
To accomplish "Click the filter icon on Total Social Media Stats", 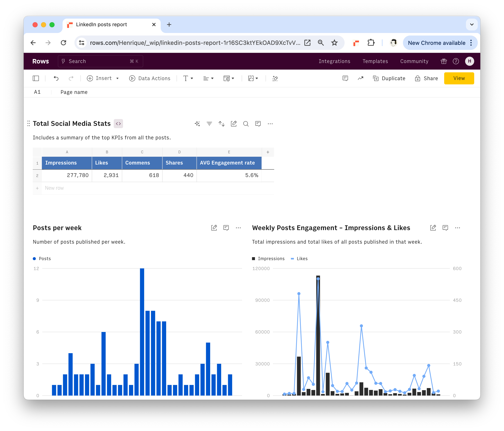I will tap(209, 124).
